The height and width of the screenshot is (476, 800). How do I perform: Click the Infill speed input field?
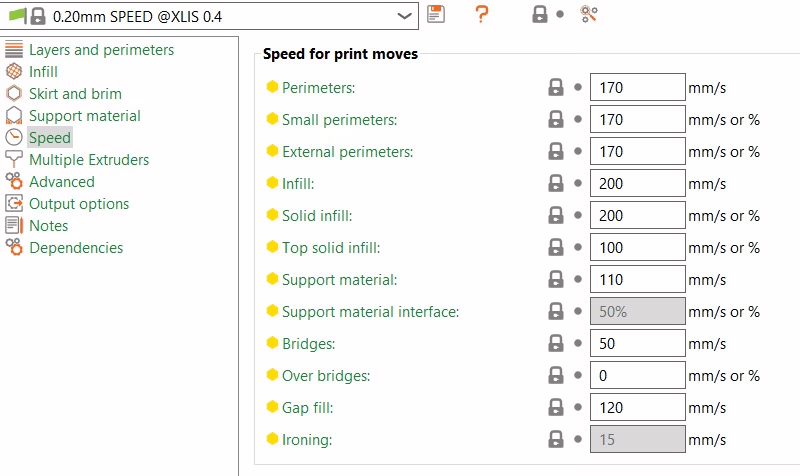tap(637, 184)
